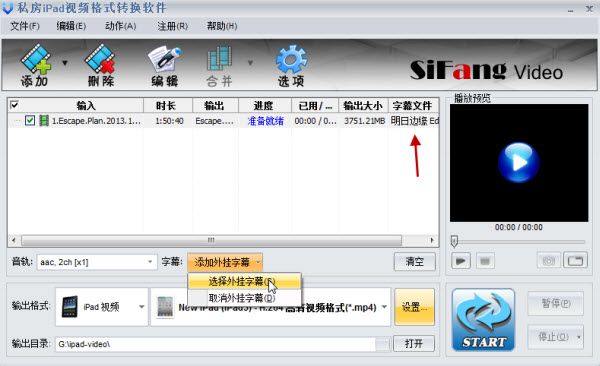This screenshot has width=600, height=366.
Task: Uncheck the Escape.Plan.2013 file checkbox
Action: (30, 121)
